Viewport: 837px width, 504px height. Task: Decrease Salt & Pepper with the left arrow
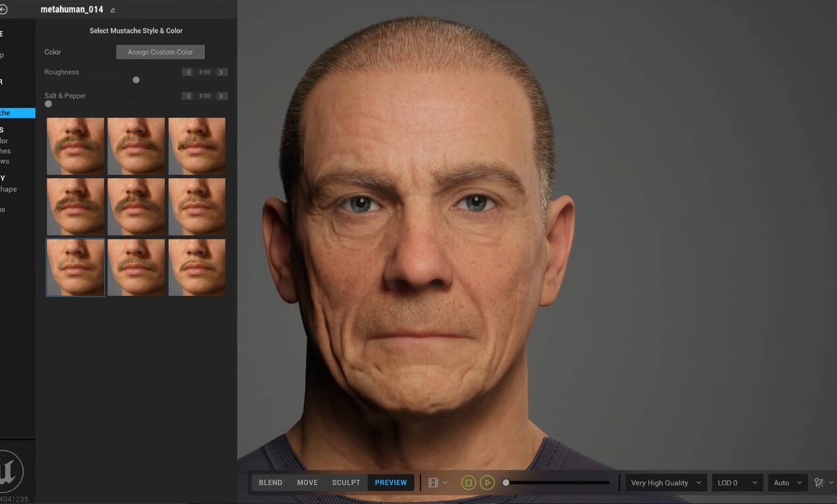[x=188, y=96]
